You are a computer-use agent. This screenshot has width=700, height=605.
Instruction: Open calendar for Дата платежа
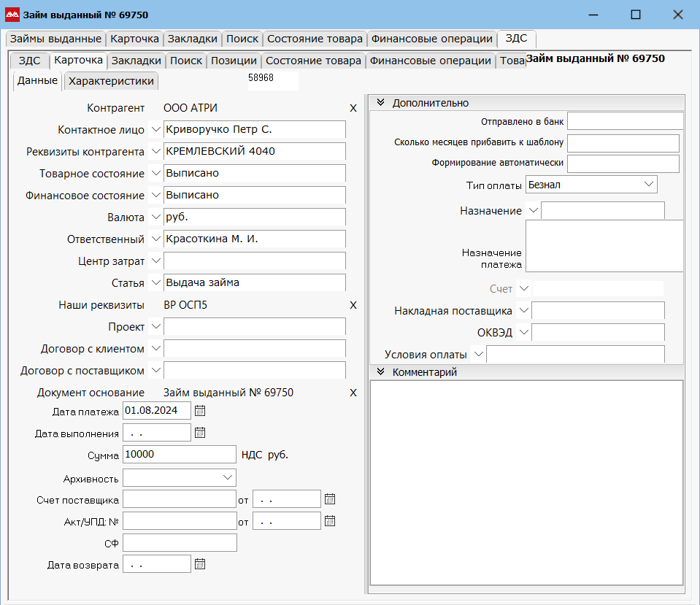[200, 411]
